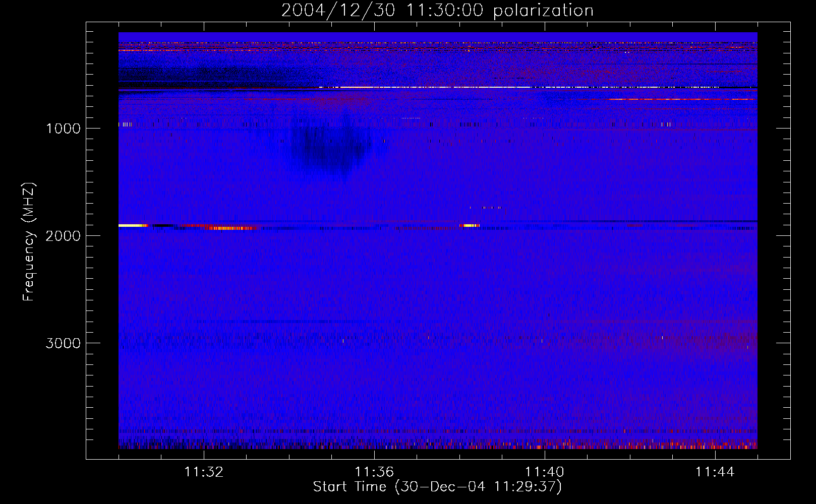Click the 11:32 time tick label
Screen dimensions: 816x504
pos(204,472)
